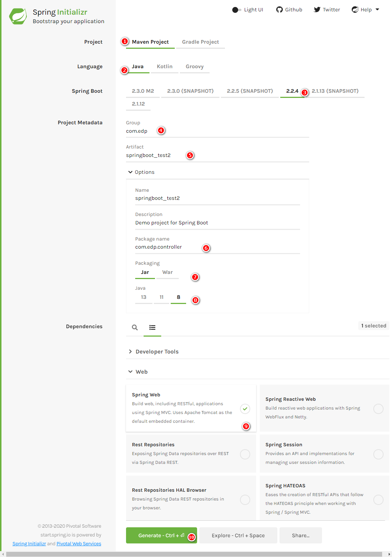This screenshot has width=392, height=557.
Task: Select the Spring Session circle
Action: point(378,454)
